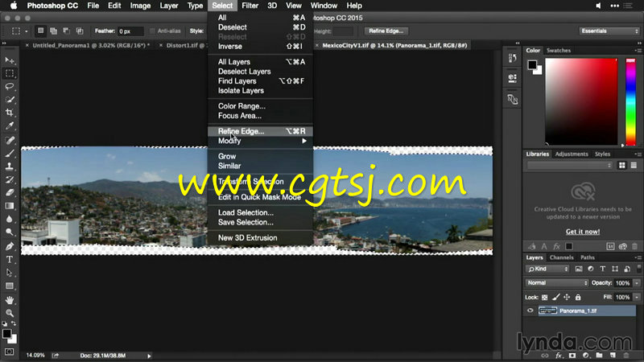Choose Deselect from Select menu
The width and height of the screenshot is (644, 362).
click(260, 27)
